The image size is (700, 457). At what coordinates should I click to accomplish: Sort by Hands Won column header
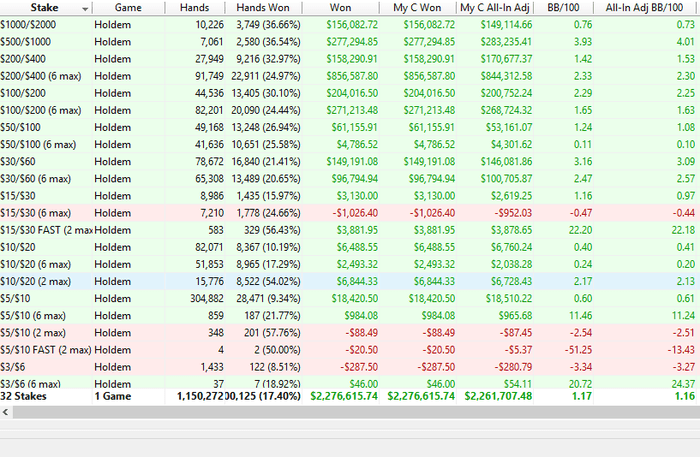click(265, 7)
